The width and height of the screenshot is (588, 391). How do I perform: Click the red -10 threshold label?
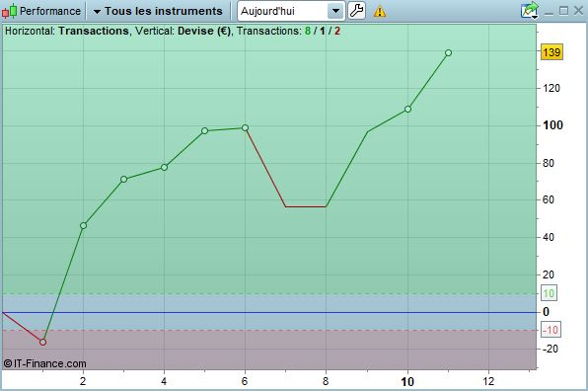coord(551,330)
